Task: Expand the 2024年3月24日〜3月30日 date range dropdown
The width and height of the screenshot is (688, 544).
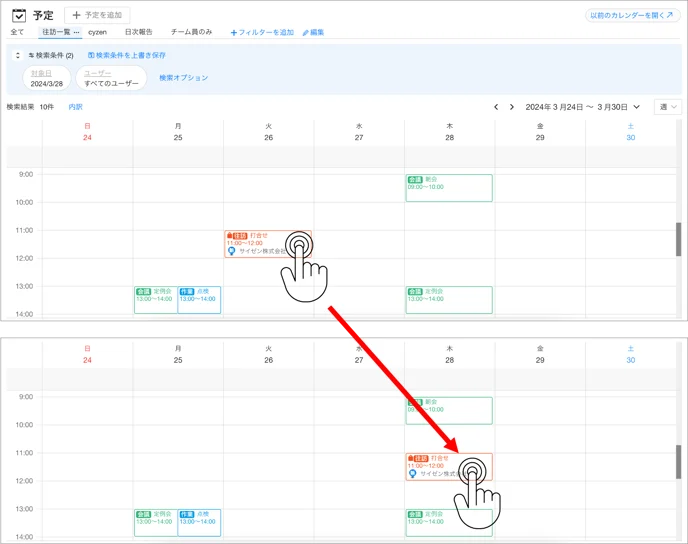Action: [x=583, y=107]
